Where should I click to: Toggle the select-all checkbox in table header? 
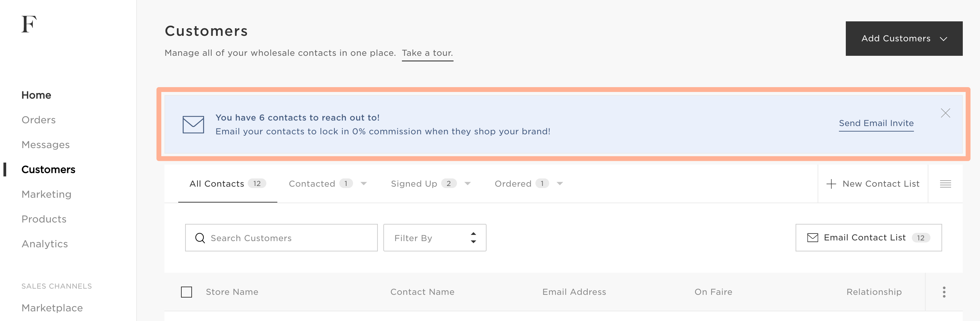tap(187, 292)
